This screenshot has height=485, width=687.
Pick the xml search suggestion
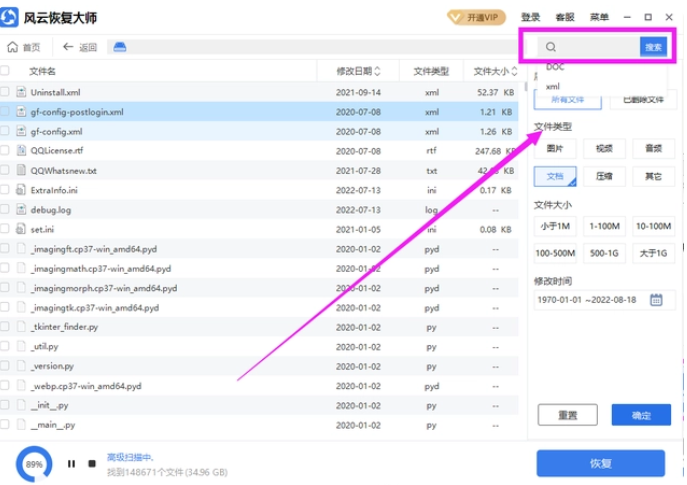(x=553, y=87)
